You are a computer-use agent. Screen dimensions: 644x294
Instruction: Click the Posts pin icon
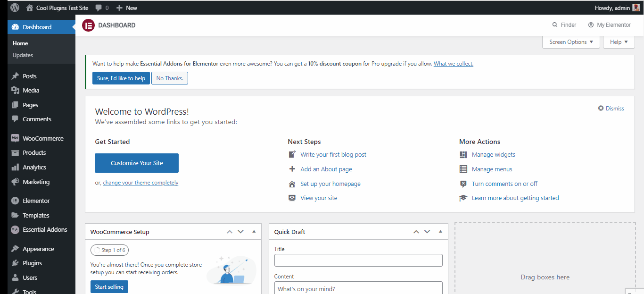pos(15,76)
